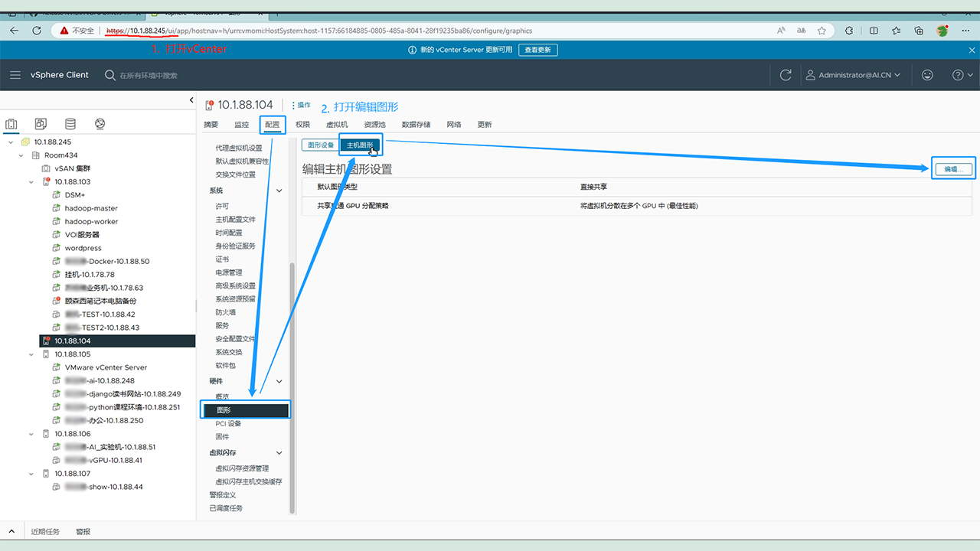Collapse the 虚拟闪存 settings section

pos(279,453)
